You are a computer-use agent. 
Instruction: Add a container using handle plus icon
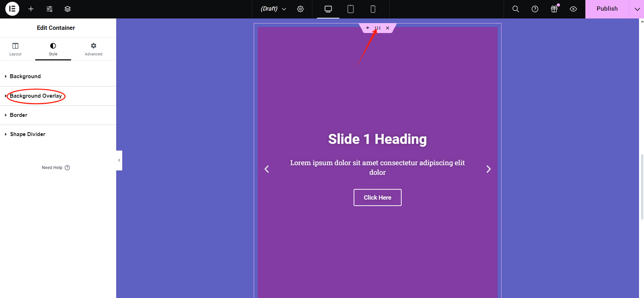click(367, 28)
